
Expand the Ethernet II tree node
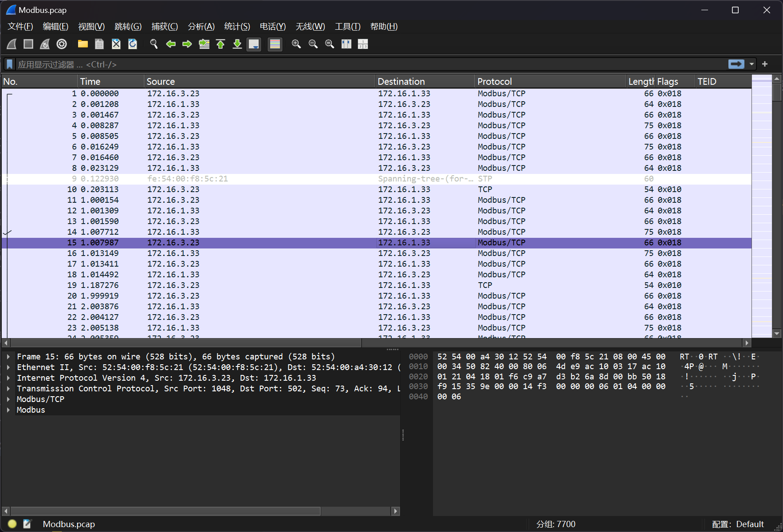coord(8,367)
